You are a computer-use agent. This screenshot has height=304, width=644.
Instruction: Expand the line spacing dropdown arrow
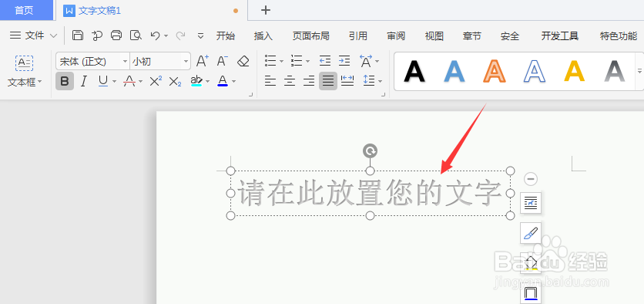pyautogui.click(x=380, y=82)
